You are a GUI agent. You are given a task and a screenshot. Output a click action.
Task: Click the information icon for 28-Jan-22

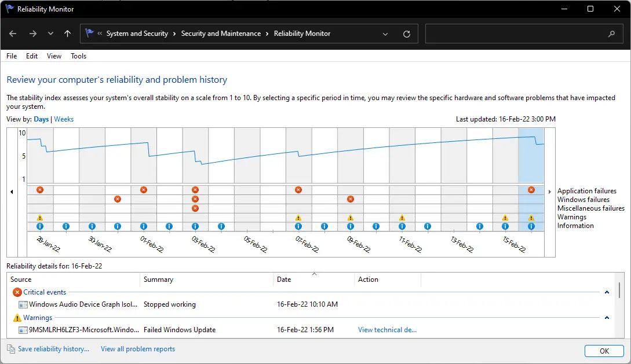(40, 226)
